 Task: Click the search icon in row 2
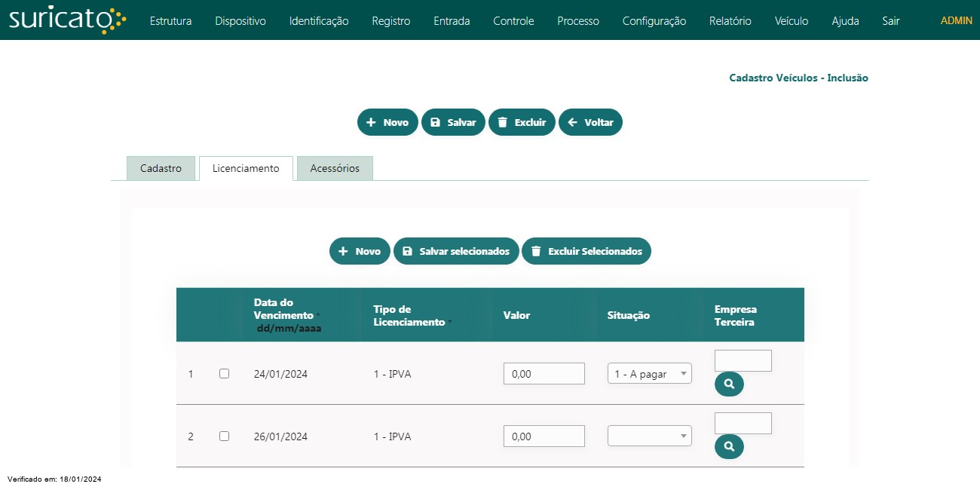click(729, 447)
